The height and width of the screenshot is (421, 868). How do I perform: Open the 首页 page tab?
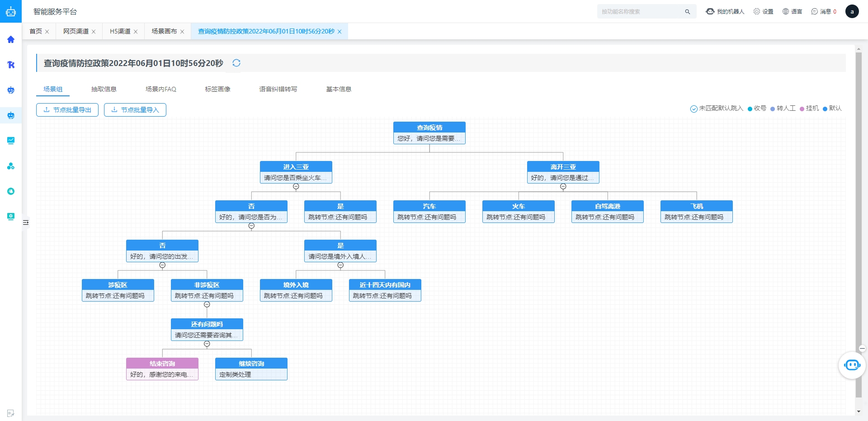click(36, 31)
